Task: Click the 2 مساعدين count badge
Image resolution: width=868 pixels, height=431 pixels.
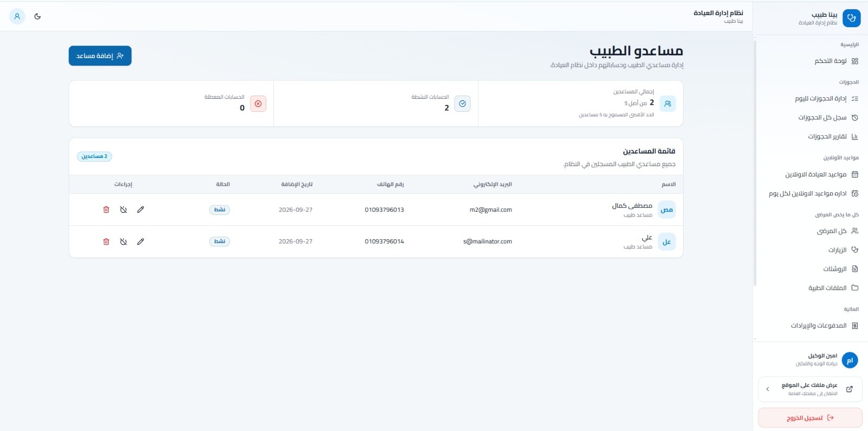Action: coord(94,156)
